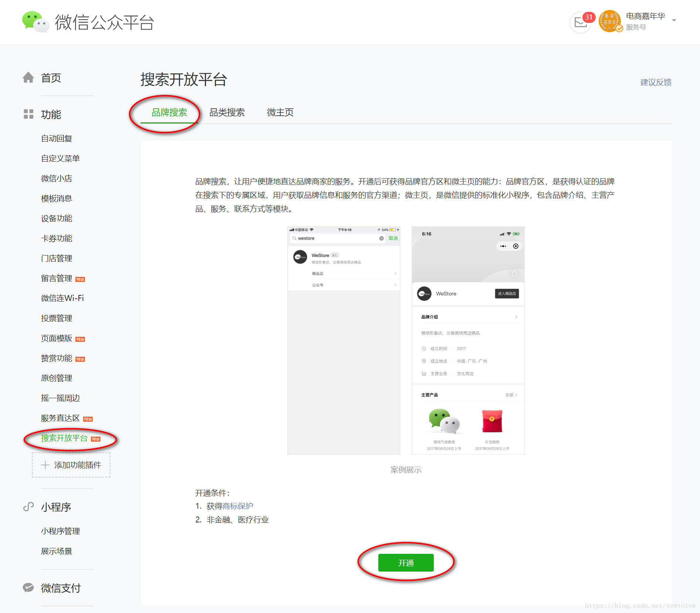
Task: Open the message inbox envelope icon
Action: point(581,23)
